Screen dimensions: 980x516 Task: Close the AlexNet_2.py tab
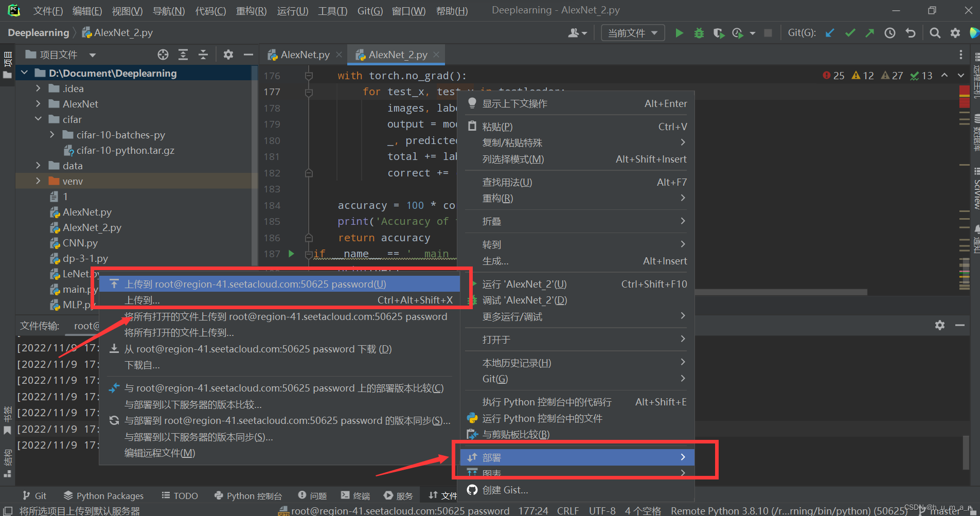tap(436, 55)
